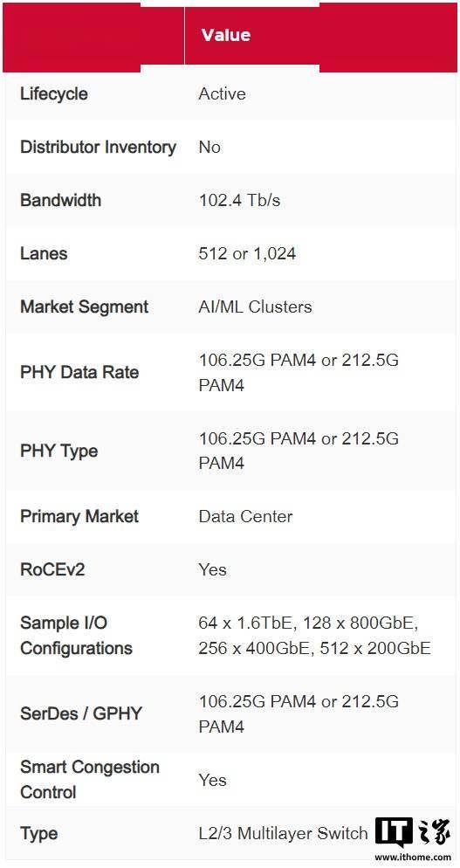Click the AI/ML Clusters value
The image size is (460, 868).
(x=255, y=307)
